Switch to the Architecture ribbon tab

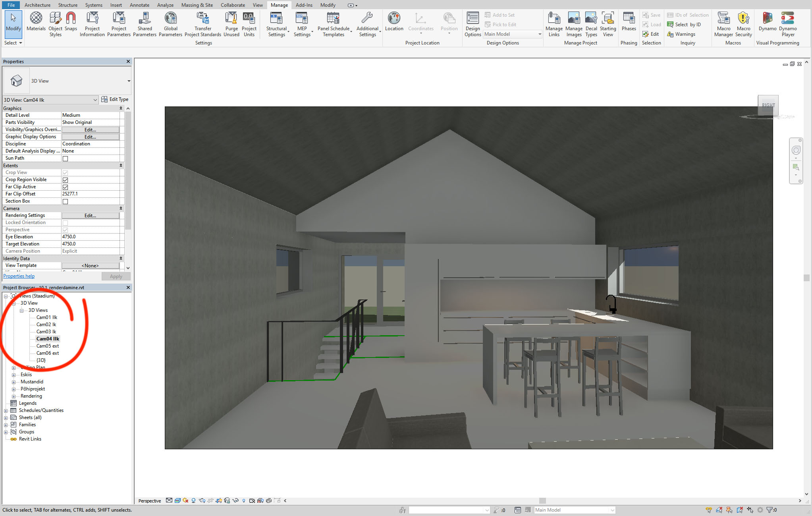pos(37,5)
